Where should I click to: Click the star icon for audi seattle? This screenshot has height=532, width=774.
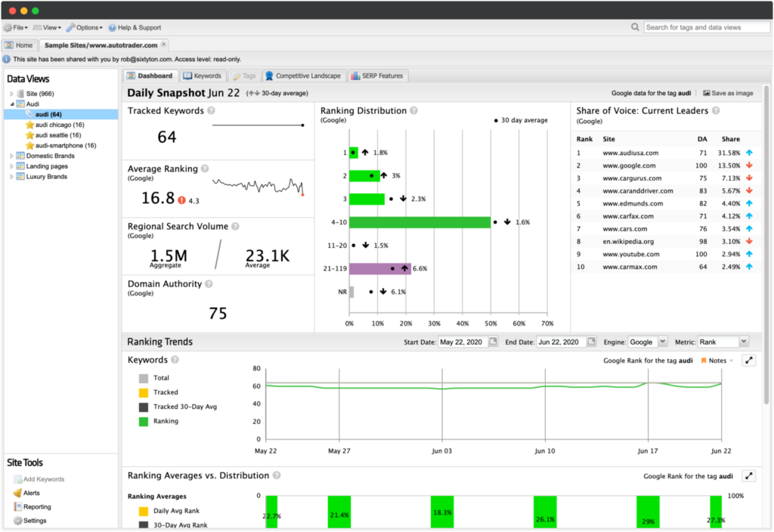pyautogui.click(x=29, y=135)
